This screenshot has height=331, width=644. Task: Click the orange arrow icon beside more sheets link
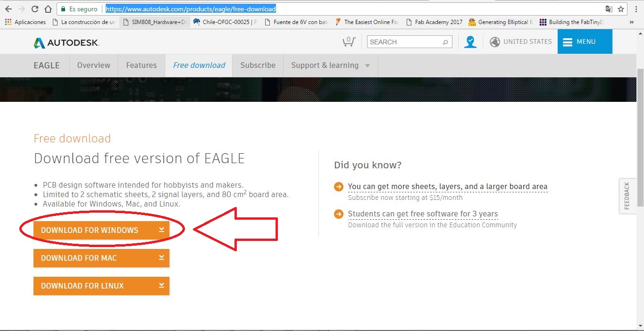(338, 187)
